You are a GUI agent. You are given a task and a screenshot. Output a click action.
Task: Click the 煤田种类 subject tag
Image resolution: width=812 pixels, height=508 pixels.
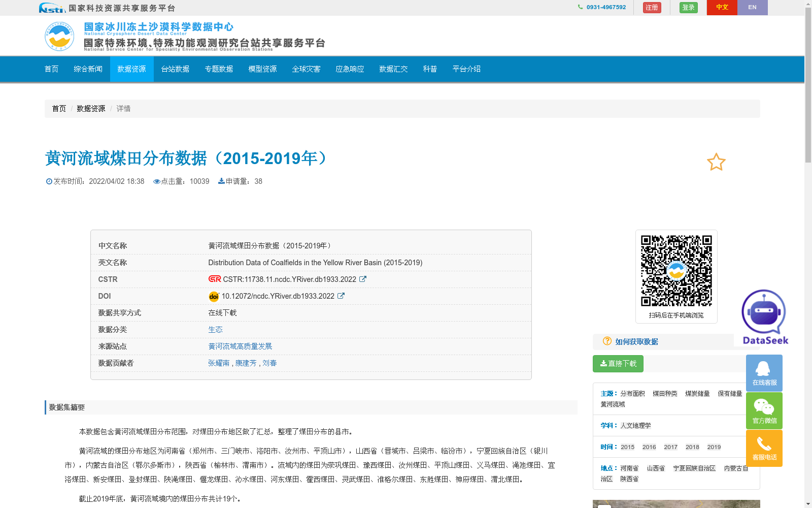(x=665, y=394)
